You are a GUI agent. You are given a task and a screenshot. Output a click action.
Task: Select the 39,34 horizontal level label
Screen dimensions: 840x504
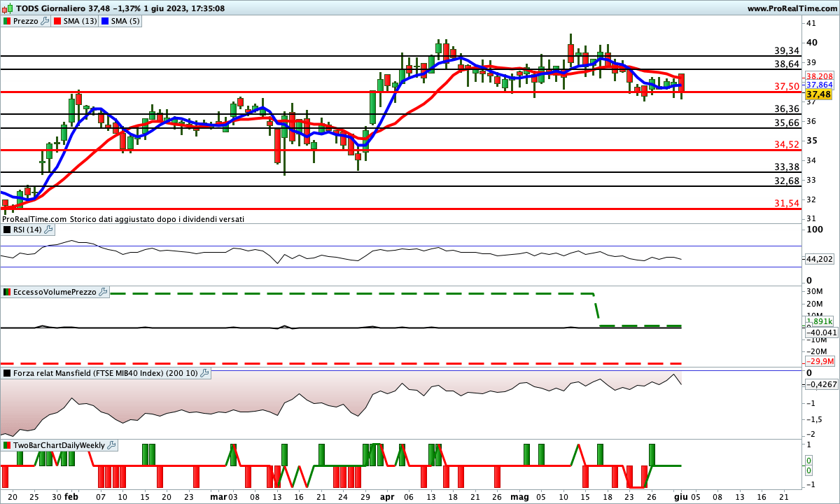click(787, 51)
